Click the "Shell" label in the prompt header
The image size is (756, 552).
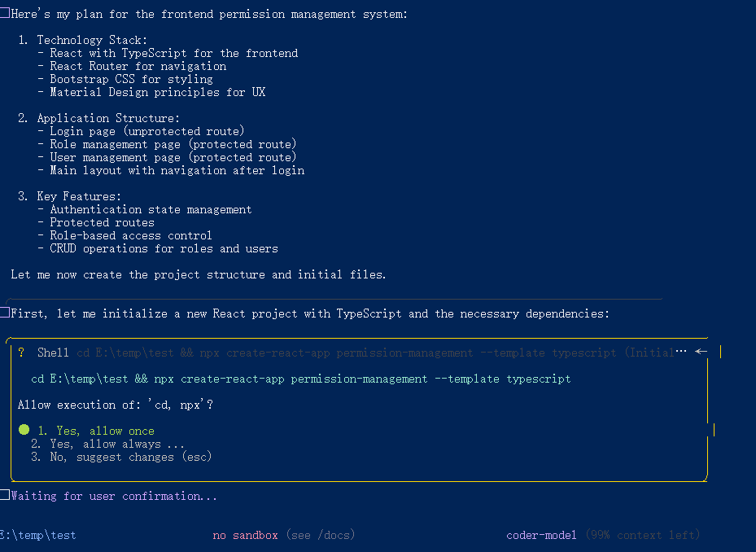pos(53,353)
